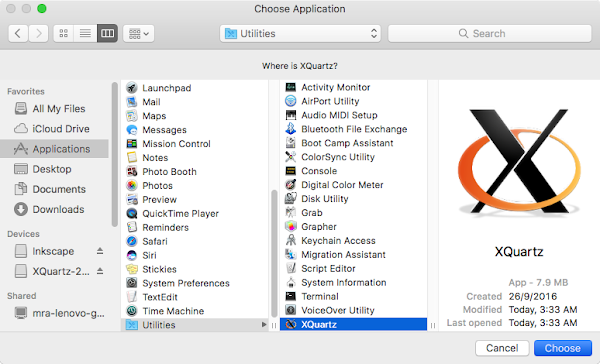Click the Time Machine icon
The image size is (600, 364).
(132, 311)
